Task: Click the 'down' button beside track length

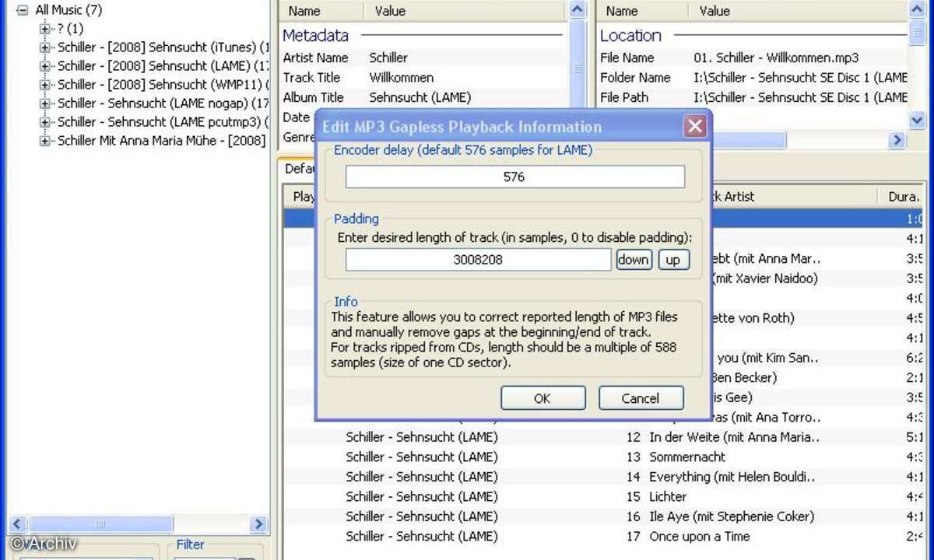Action: coord(634,260)
